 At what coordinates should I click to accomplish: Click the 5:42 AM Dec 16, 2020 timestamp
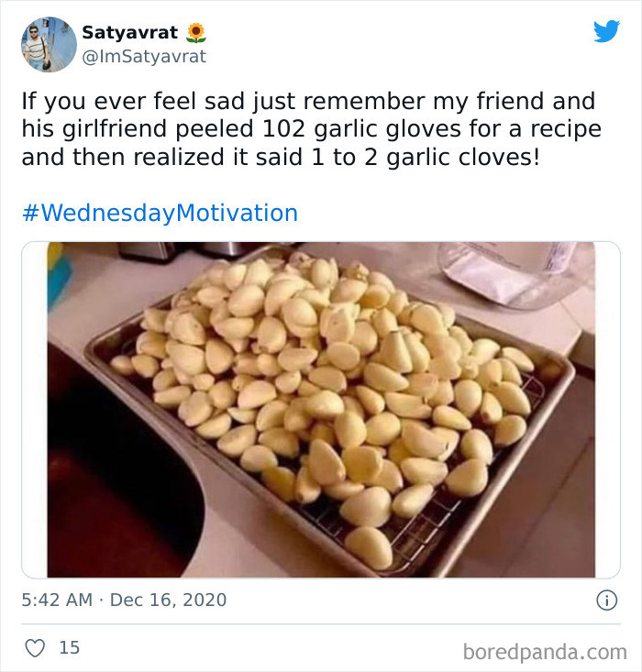point(124,600)
